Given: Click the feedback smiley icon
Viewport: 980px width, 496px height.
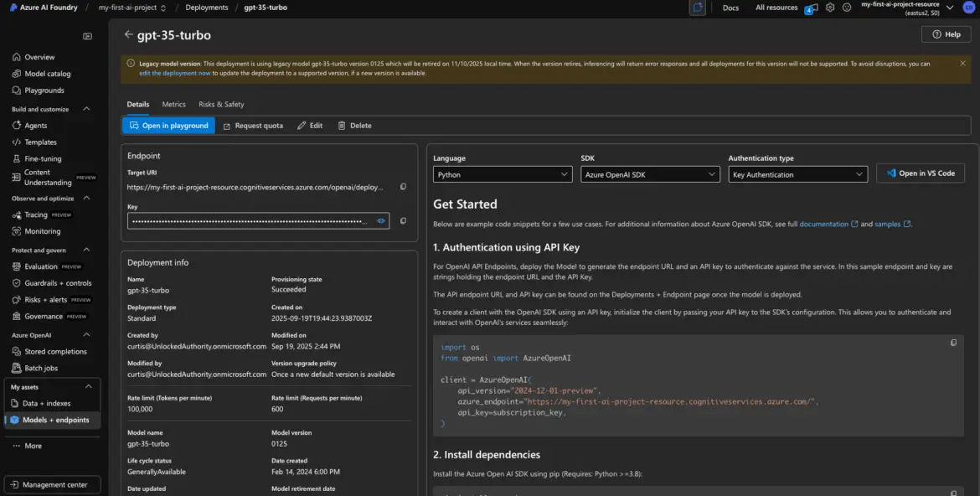Looking at the screenshot, I should tap(847, 8).
